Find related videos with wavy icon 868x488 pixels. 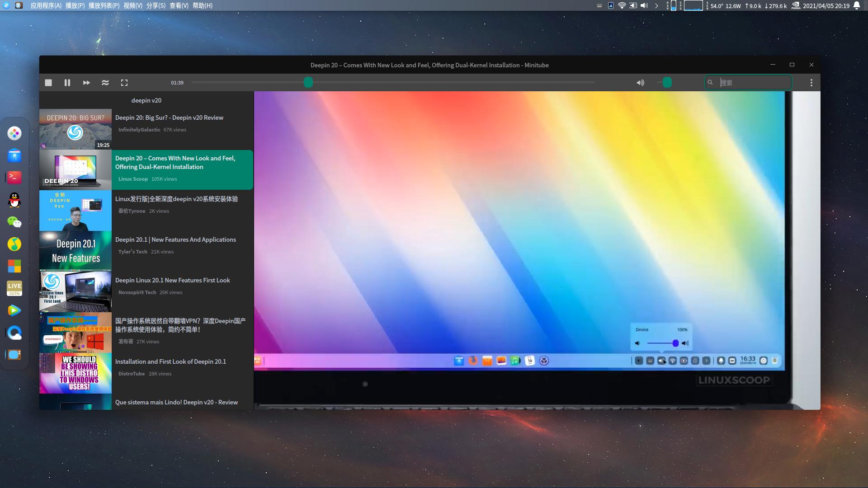click(x=105, y=83)
